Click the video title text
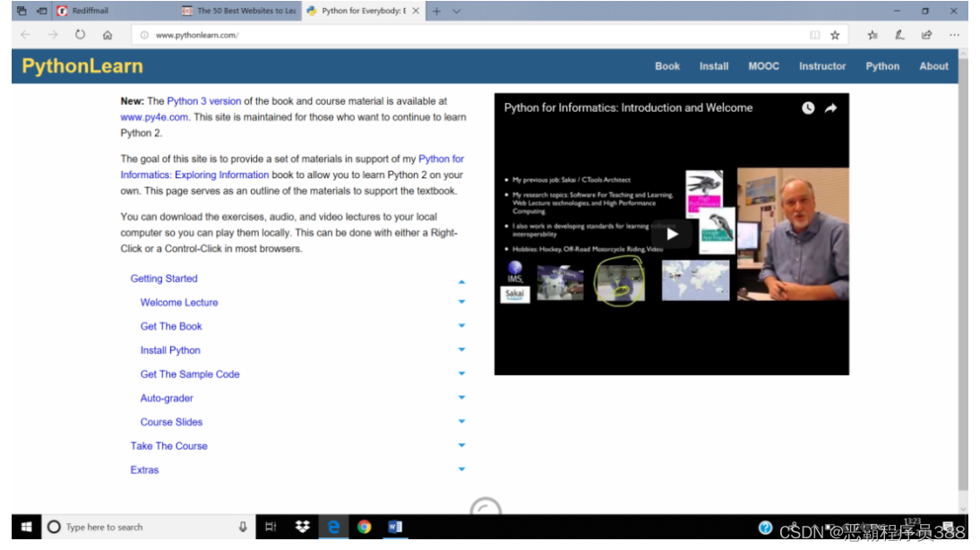Image resolution: width=980 pixels, height=550 pixels. pos(628,108)
